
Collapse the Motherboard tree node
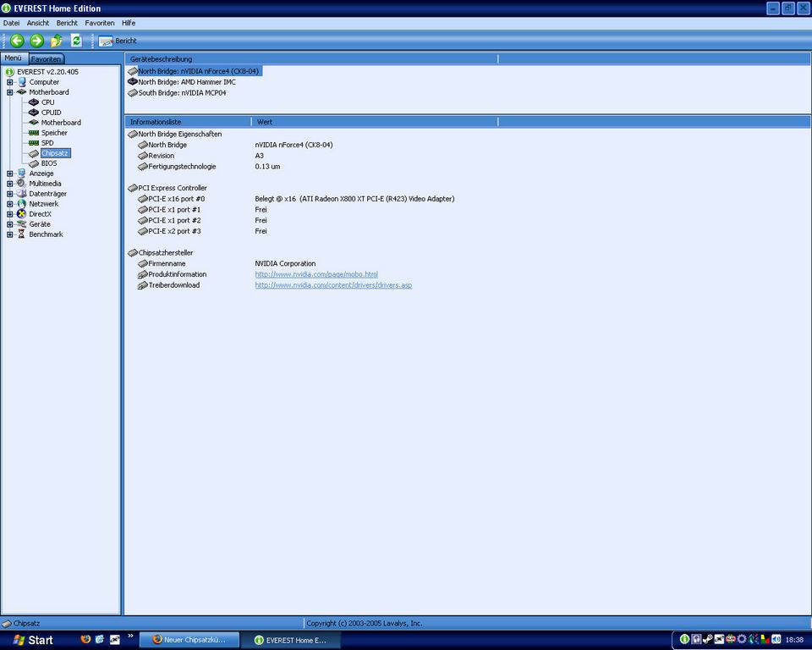[x=10, y=92]
